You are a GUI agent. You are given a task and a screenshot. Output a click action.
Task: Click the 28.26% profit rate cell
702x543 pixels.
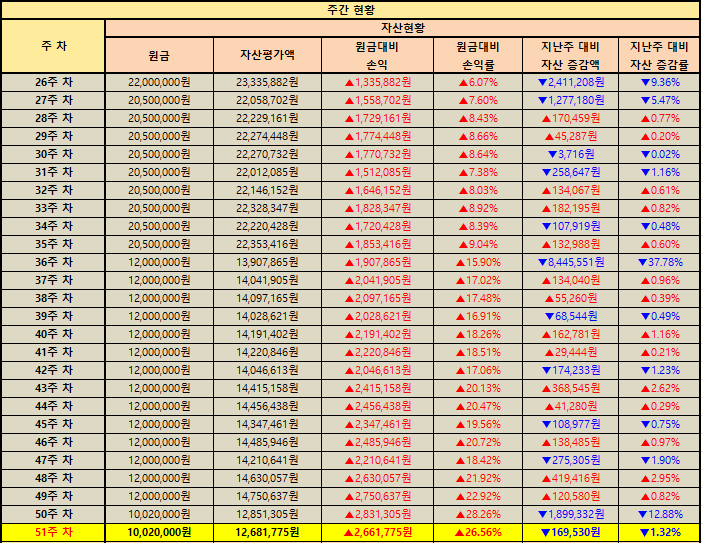pos(478,514)
